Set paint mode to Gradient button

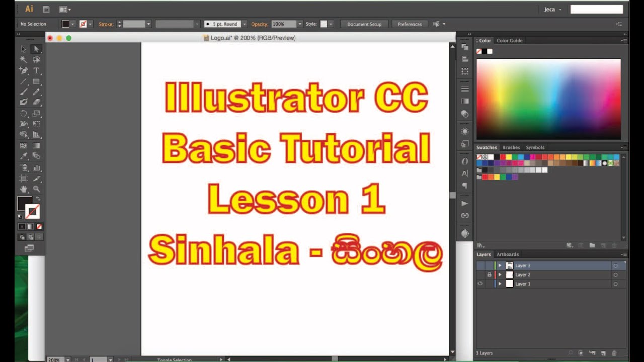30,227
